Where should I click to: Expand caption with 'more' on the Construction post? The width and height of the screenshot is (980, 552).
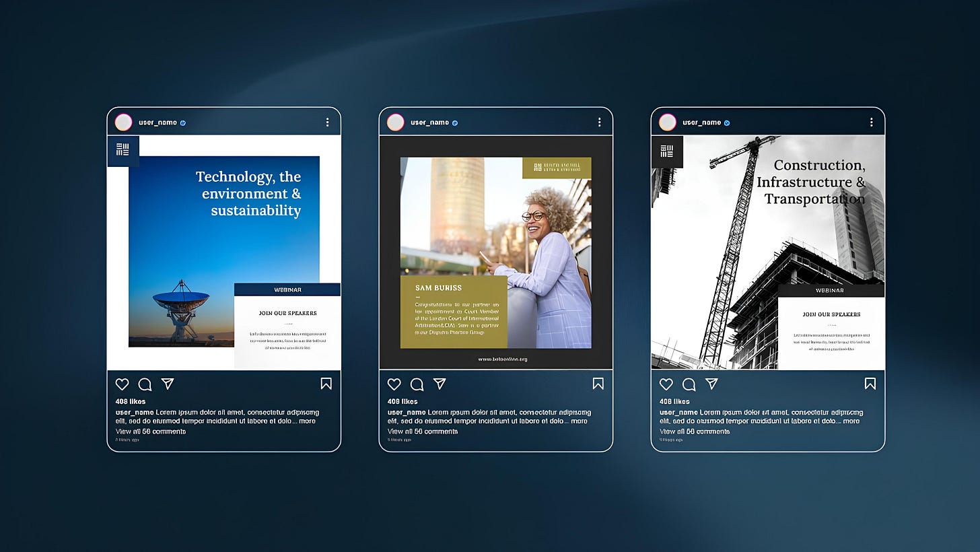pyautogui.click(x=851, y=421)
